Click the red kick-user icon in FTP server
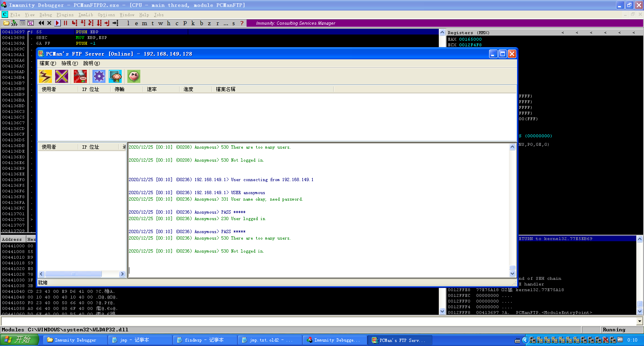644x346 pixels. [80, 76]
